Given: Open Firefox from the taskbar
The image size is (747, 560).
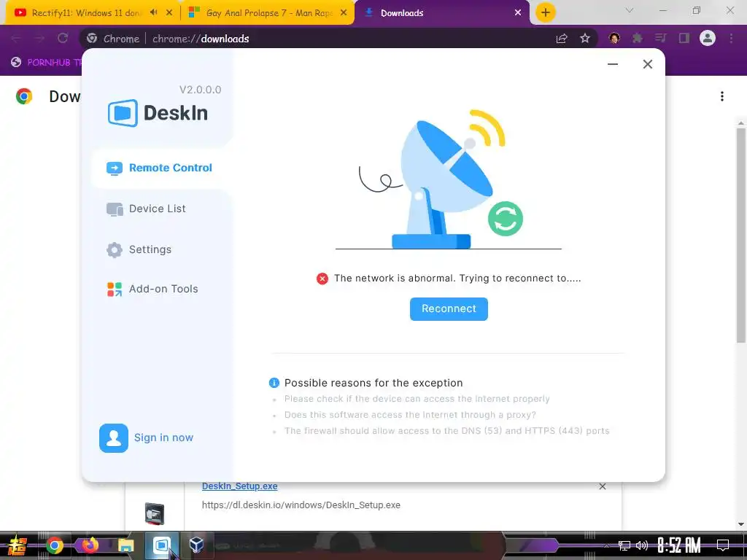Looking at the screenshot, I should point(90,545).
